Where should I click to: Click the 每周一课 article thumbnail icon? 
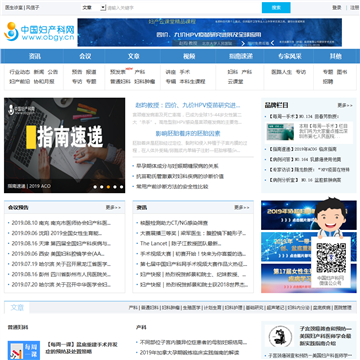point(24,350)
